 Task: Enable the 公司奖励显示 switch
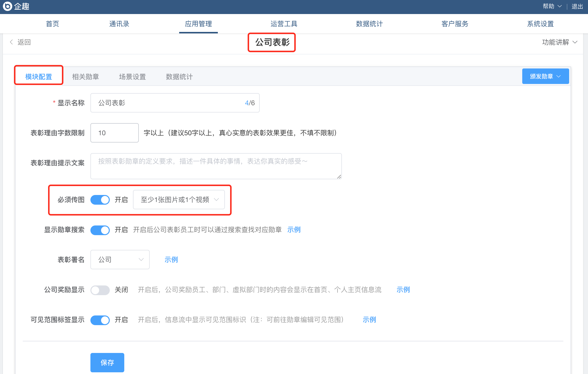100,290
